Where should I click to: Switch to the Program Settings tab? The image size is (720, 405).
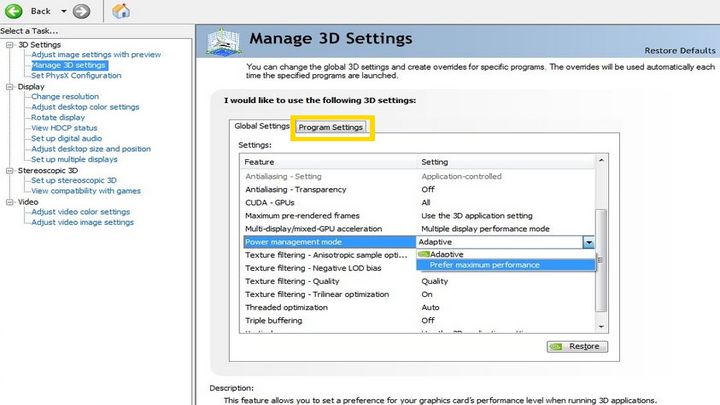(x=331, y=127)
